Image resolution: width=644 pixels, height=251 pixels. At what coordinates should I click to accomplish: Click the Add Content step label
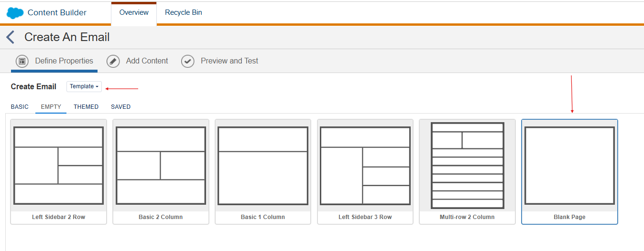pos(147,61)
